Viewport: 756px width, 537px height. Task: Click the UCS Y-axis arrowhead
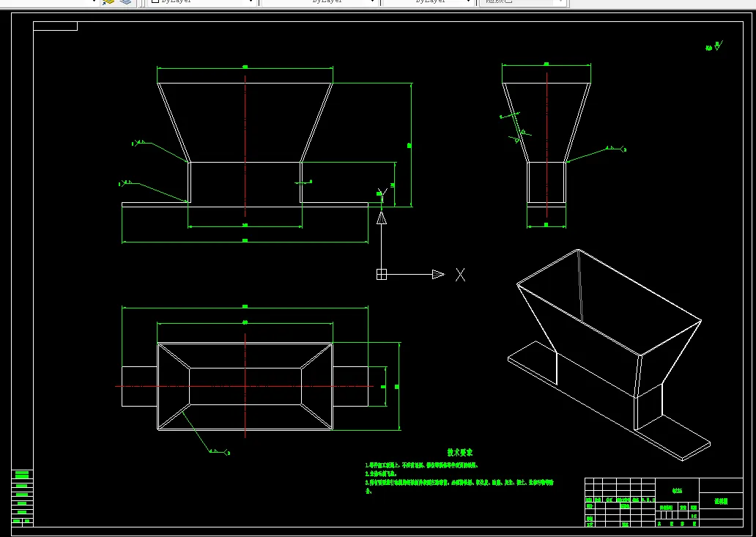point(382,218)
